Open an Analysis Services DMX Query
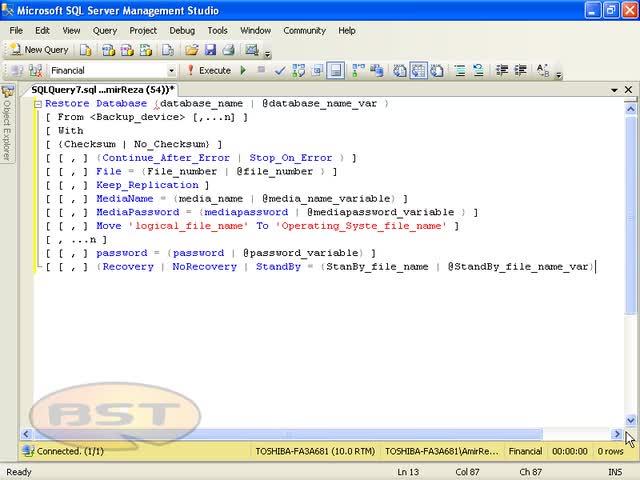 pos(127,50)
